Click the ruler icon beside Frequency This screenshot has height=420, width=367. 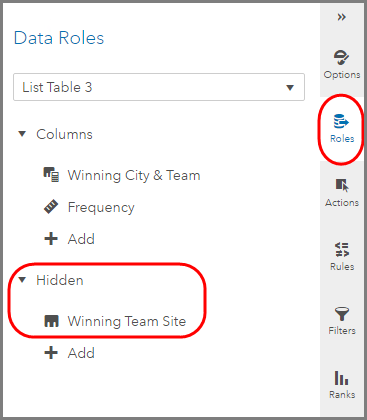tap(51, 207)
